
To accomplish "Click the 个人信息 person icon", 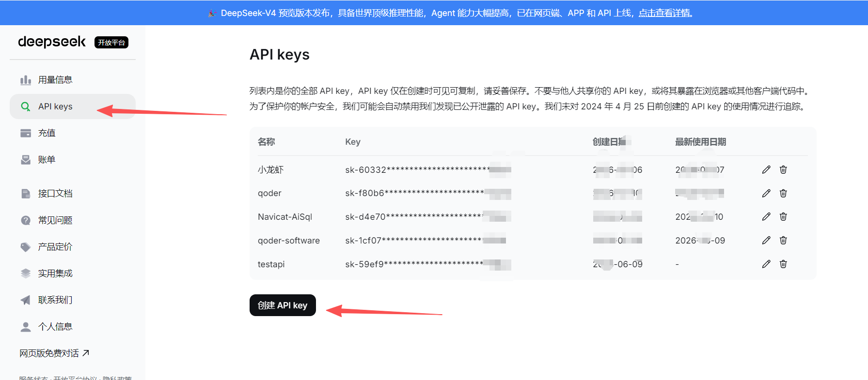I will [x=26, y=327].
